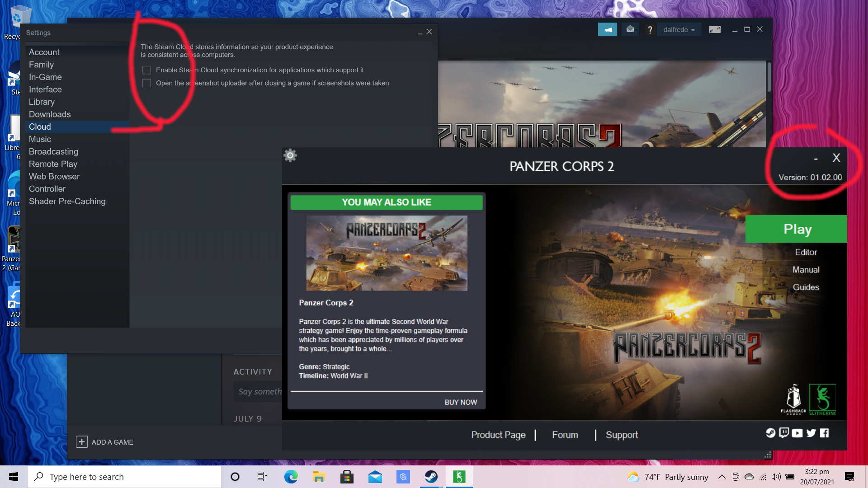868x488 pixels.
Task: Click Add a Game in Steam
Action: (x=105, y=442)
